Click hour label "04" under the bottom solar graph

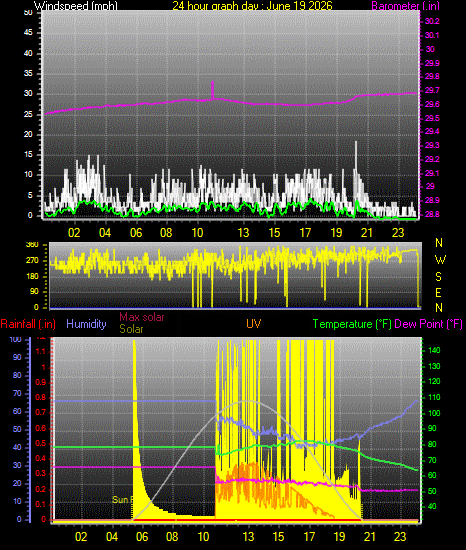(112, 537)
